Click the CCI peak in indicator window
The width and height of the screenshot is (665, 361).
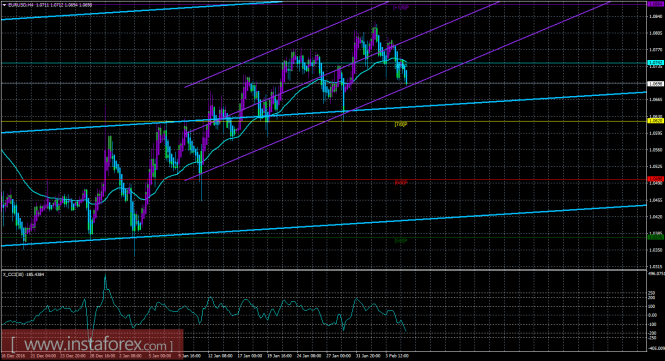click(106, 277)
